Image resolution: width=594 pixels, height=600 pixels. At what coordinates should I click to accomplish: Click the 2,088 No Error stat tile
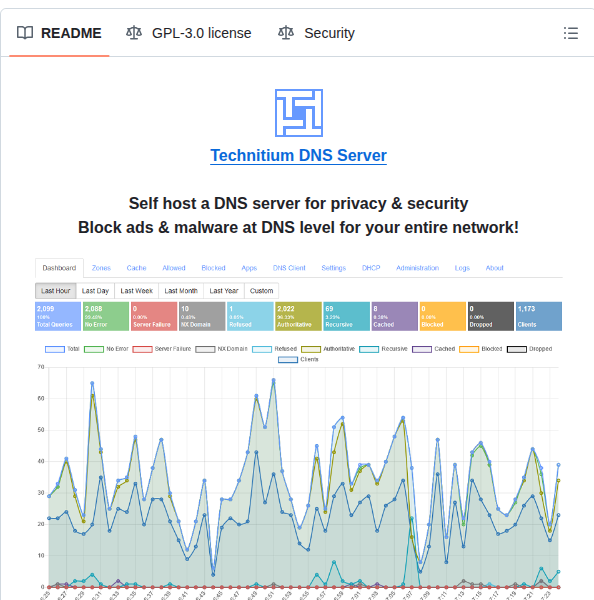point(106,316)
